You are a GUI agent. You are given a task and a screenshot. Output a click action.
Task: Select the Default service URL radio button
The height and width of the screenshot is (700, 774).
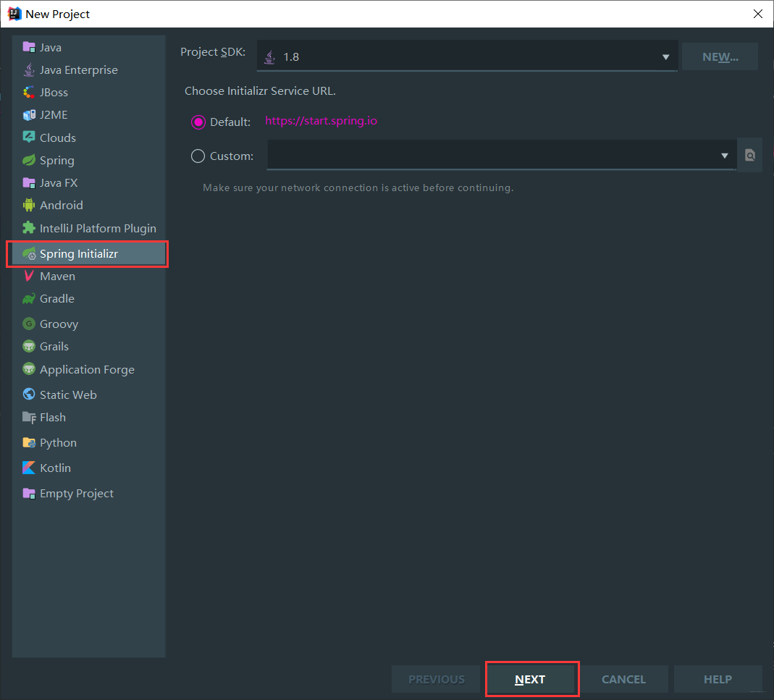pyautogui.click(x=198, y=122)
